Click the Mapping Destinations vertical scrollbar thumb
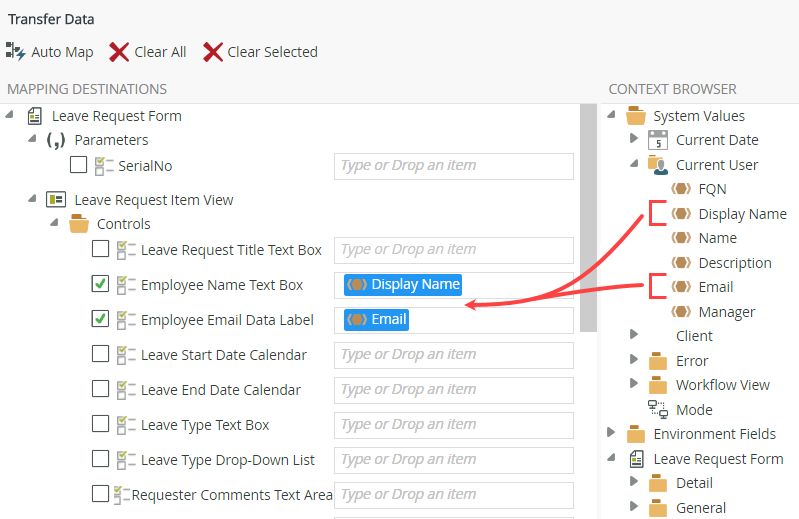Screen dimensions: 799x519 pos(588,218)
